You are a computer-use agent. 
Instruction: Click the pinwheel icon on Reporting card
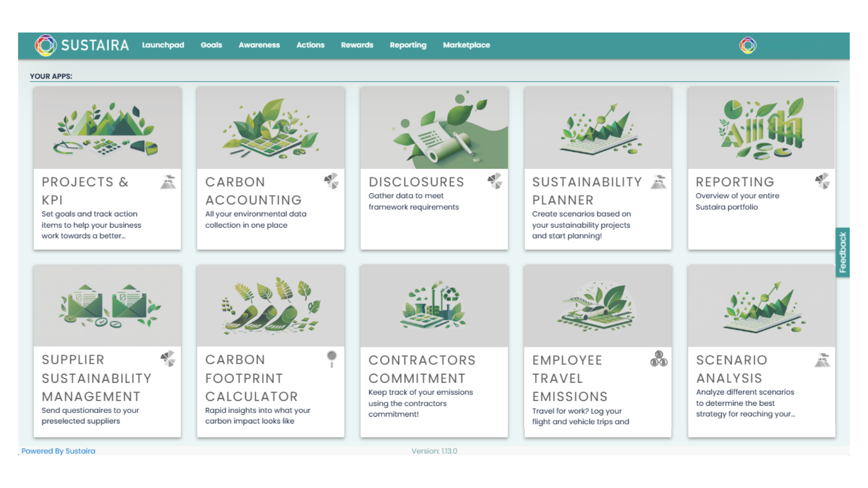click(822, 181)
